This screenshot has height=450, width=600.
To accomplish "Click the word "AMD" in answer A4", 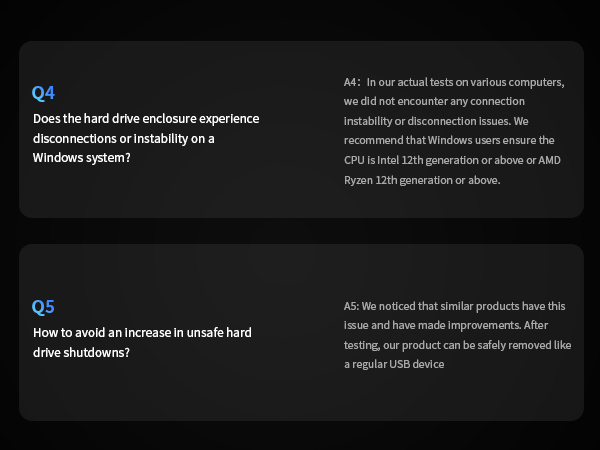I will (549, 160).
